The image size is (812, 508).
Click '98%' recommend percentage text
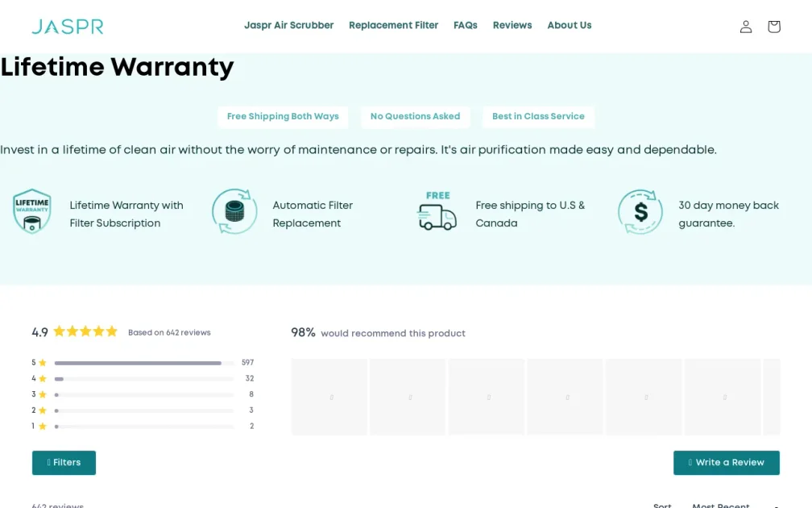(303, 333)
